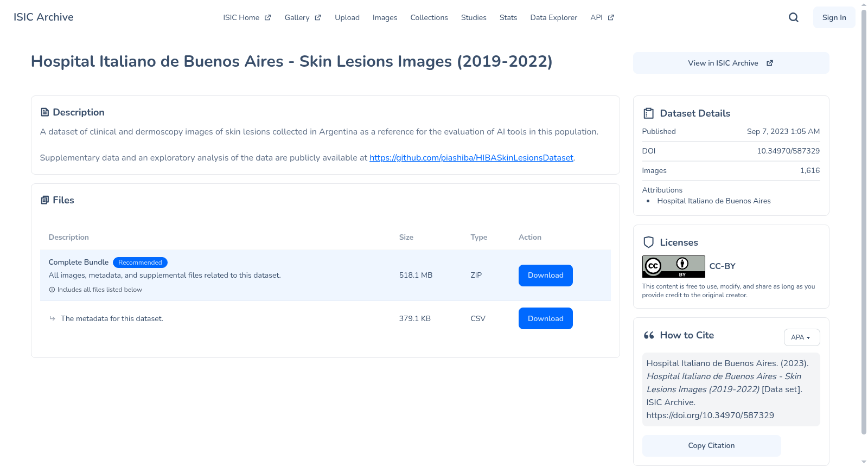Click the CSV type cell

pos(478,318)
